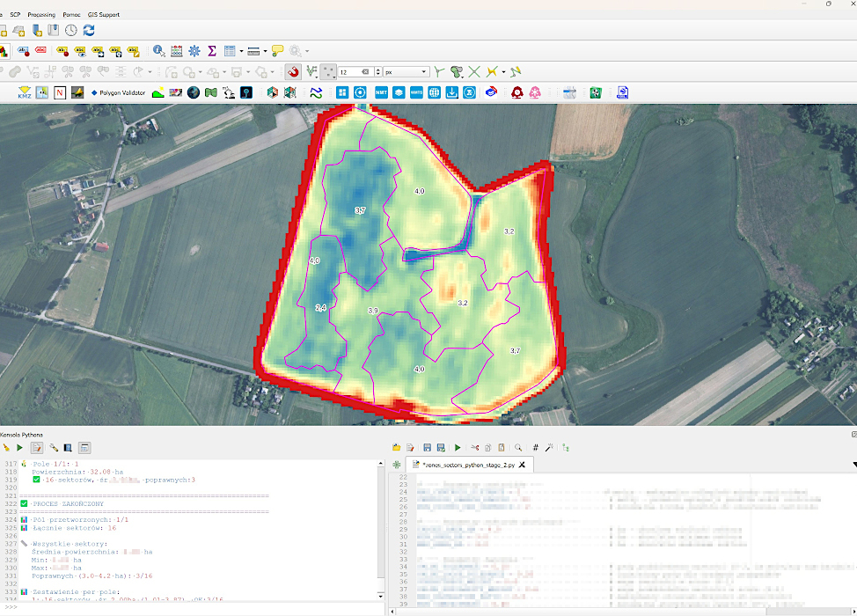Open the Temporal Controller clock icon

coord(71,30)
